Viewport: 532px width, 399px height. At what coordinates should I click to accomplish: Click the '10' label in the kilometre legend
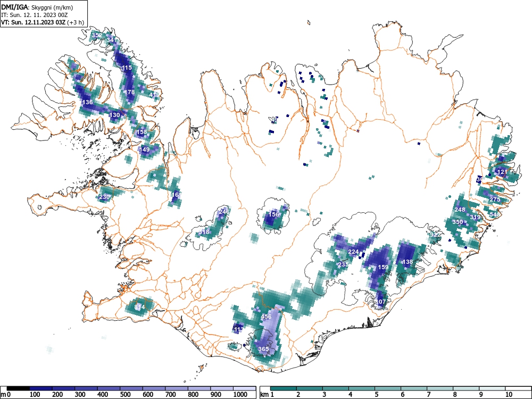[x=509, y=395]
